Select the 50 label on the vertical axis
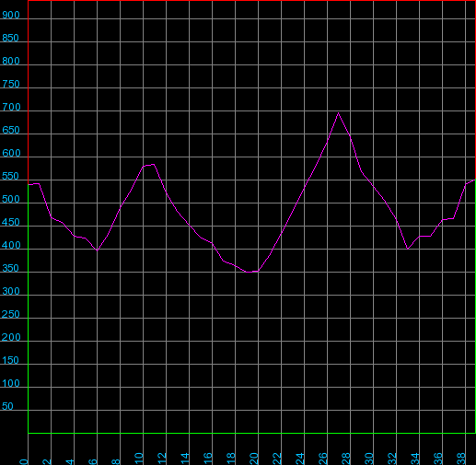 pos(7,406)
